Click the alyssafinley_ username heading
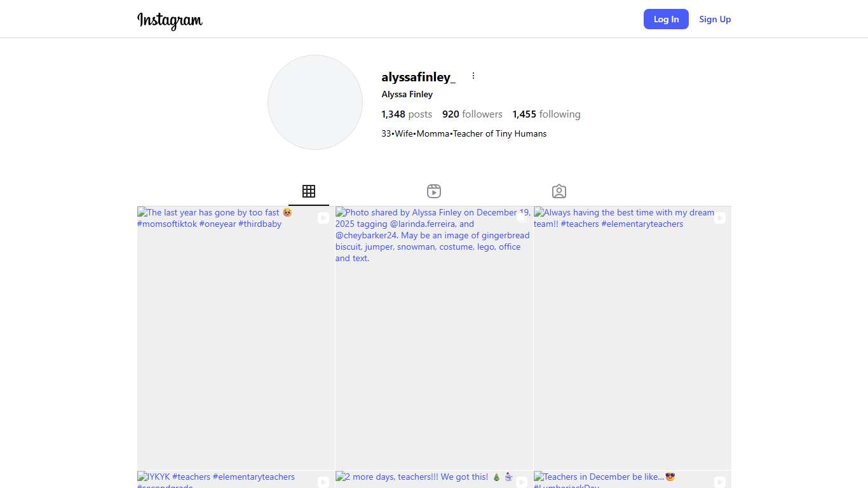Viewport: 868px width, 488px height. point(418,77)
